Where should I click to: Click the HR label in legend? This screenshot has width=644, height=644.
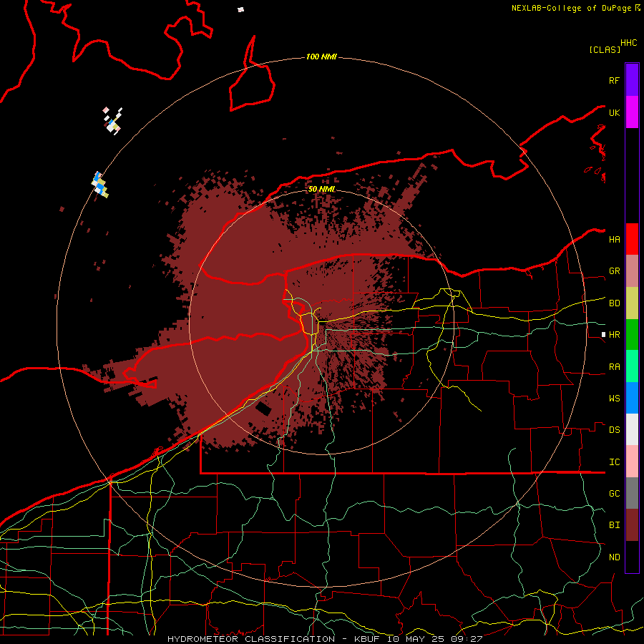click(614, 335)
